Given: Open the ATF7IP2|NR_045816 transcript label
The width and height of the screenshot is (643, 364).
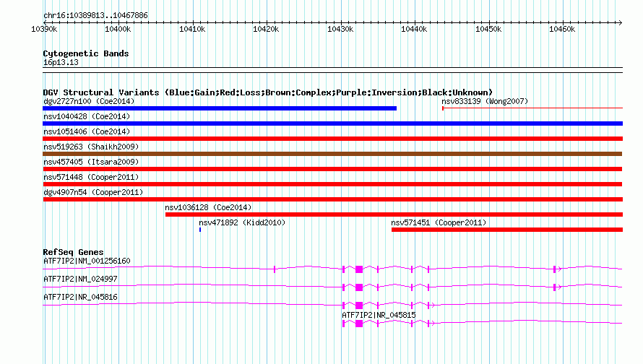Looking at the screenshot, I should click(x=80, y=297).
